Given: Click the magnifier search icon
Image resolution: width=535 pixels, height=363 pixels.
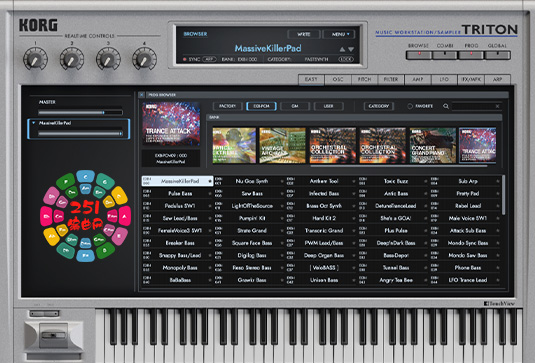Looking at the screenshot, I should [x=446, y=106].
